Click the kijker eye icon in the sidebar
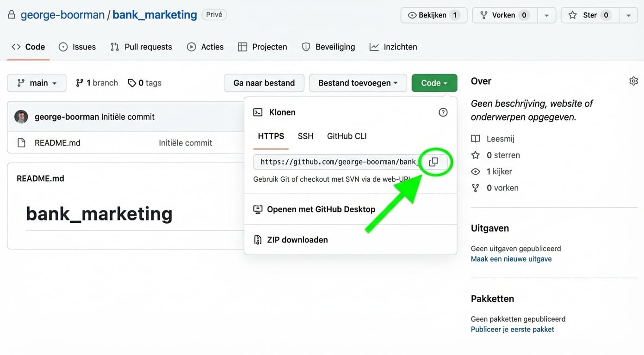The image size is (644, 355). (x=476, y=171)
